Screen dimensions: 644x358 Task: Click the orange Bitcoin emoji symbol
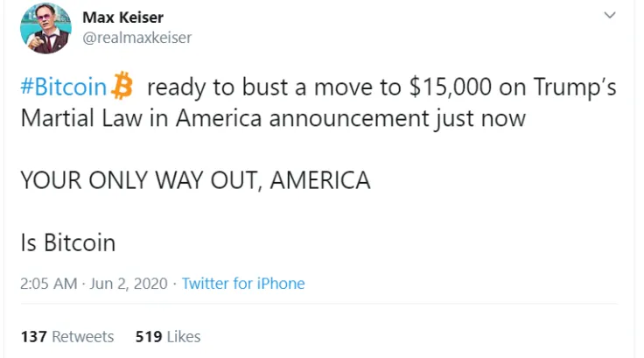tap(122, 86)
